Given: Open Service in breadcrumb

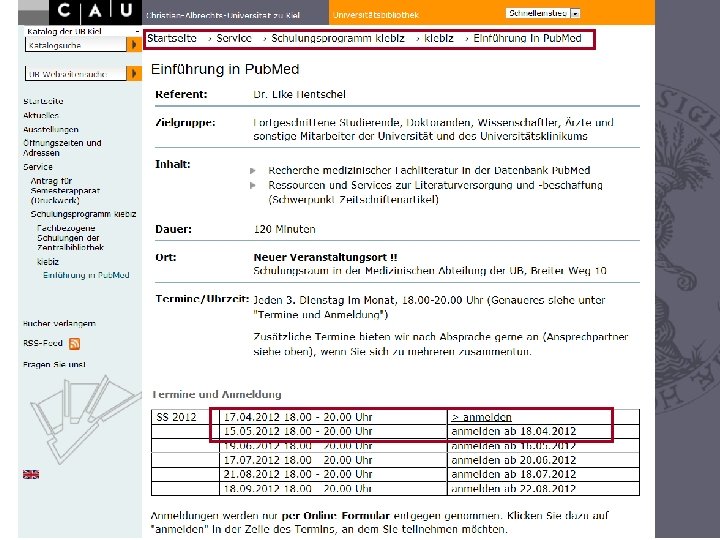Looking at the screenshot, I should [x=234, y=38].
